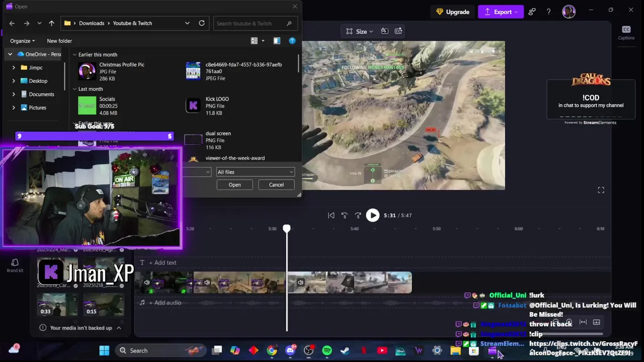Expand the Desktop tree node
The height and width of the screenshot is (362, 644).
tap(14, 81)
